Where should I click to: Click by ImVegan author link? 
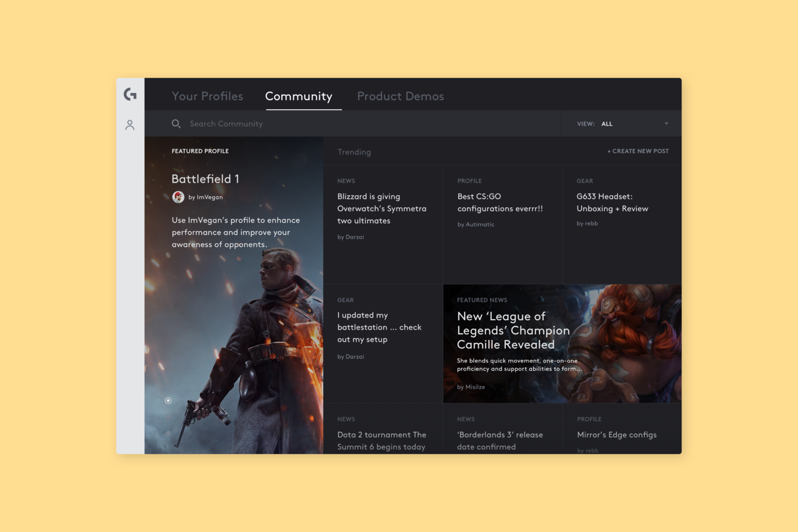[205, 197]
